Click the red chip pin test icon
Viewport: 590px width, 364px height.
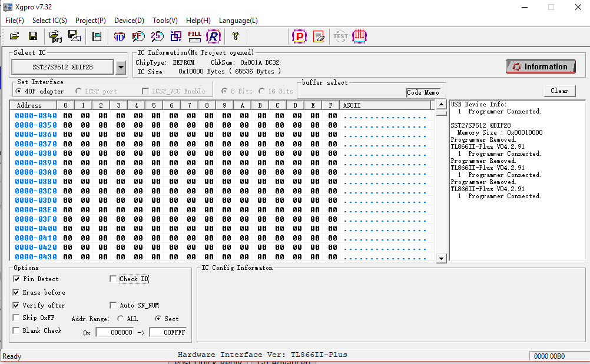[359, 36]
